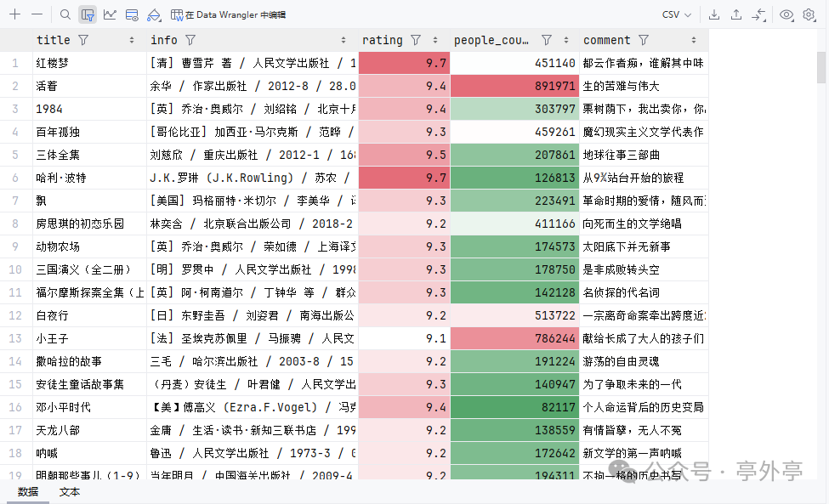829x504 pixels.
Task: Filter the title column
Action: [83, 40]
